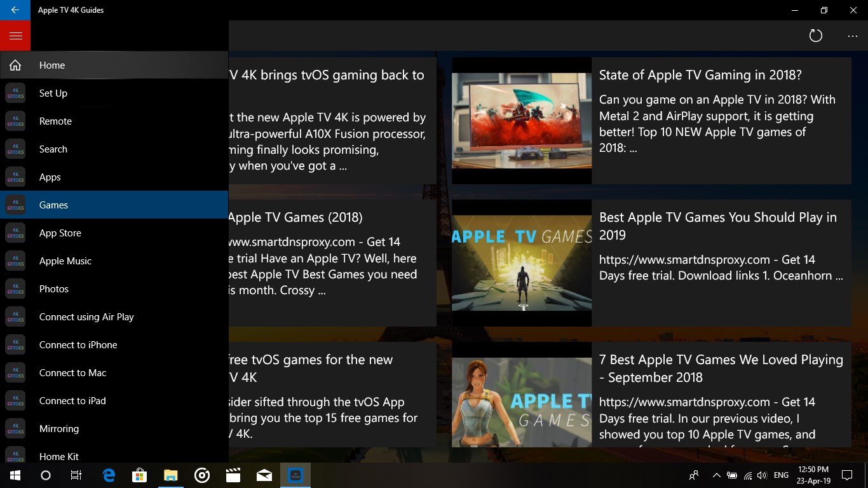Show hidden system tray icons
The width and height of the screenshot is (868, 488).
pos(716,475)
